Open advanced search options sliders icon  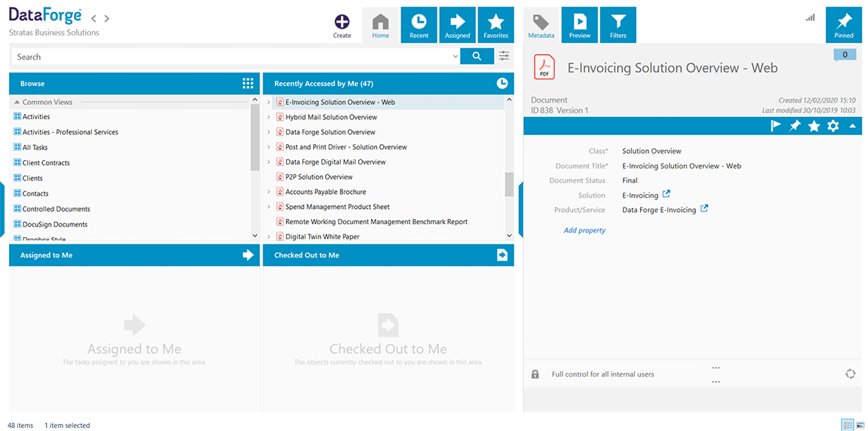[504, 56]
